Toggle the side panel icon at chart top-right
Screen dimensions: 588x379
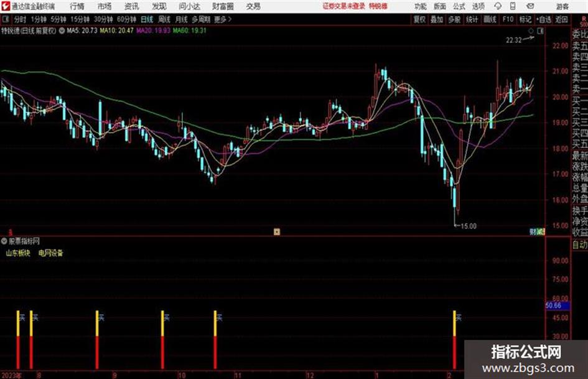540,31
